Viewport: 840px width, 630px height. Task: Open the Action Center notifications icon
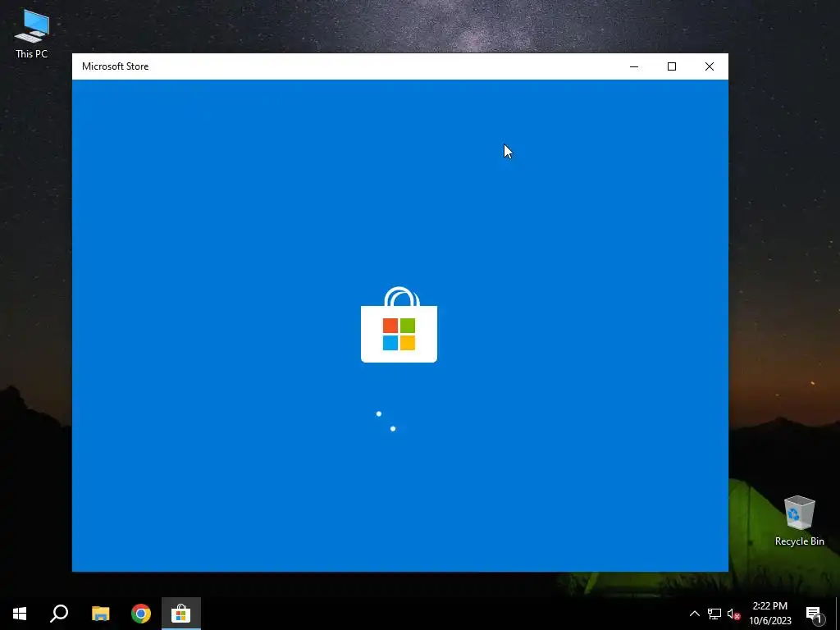[x=814, y=614]
